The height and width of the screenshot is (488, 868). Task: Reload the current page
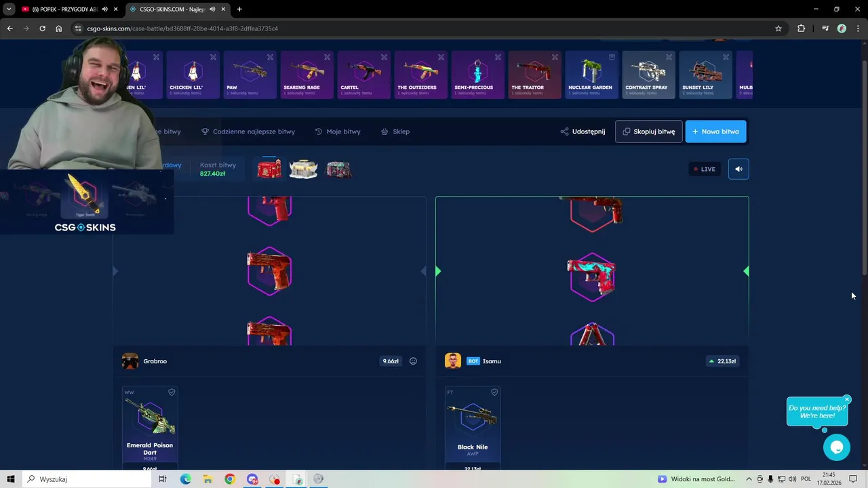pyautogui.click(x=42, y=28)
